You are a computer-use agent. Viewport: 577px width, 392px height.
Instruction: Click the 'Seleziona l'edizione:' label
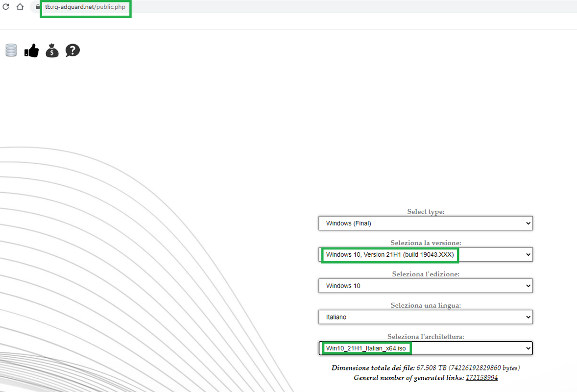coord(426,274)
